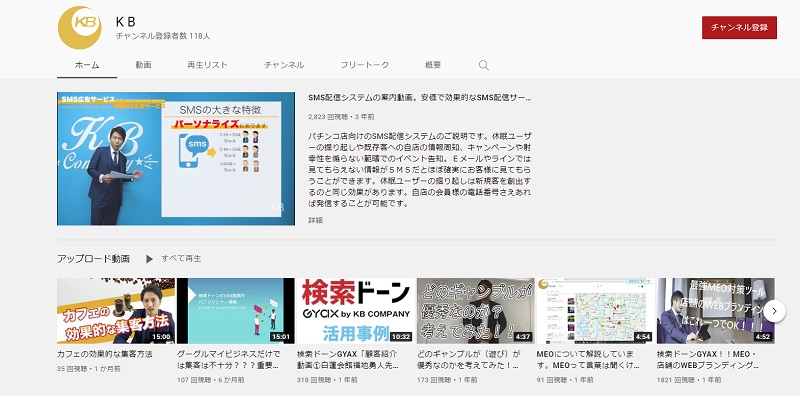Click the 35 回視聴・1 か月前 text

(89, 368)
